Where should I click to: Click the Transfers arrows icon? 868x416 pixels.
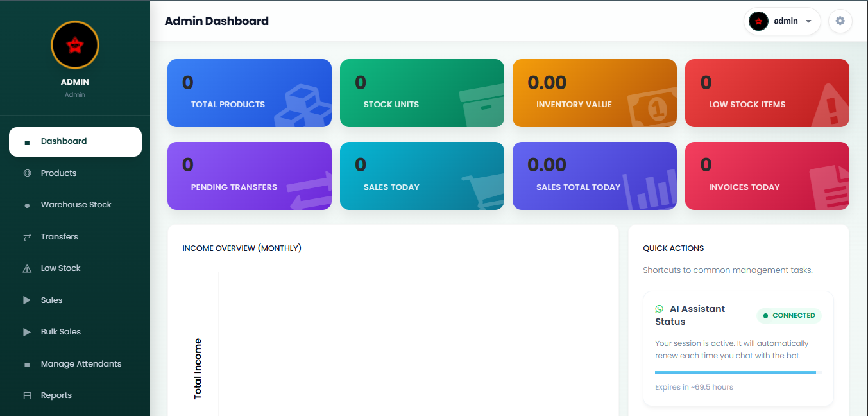(27, 237)
